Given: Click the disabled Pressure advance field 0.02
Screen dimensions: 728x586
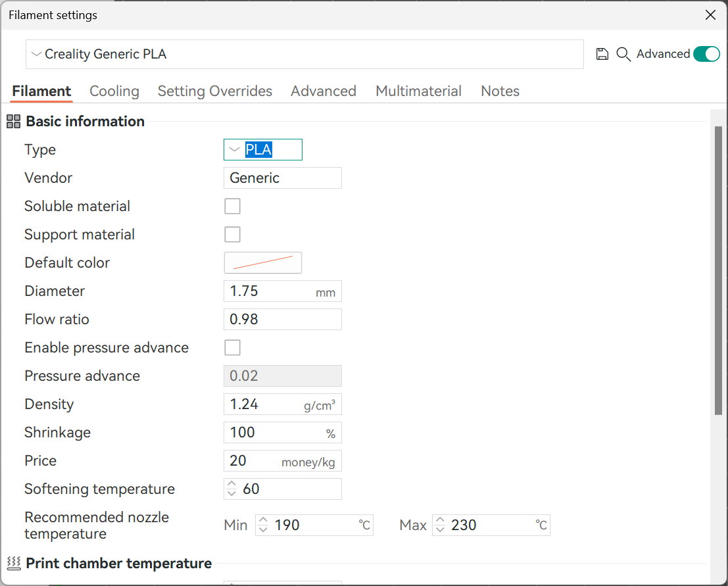Looking at the screenshot, I should point(283,376).
